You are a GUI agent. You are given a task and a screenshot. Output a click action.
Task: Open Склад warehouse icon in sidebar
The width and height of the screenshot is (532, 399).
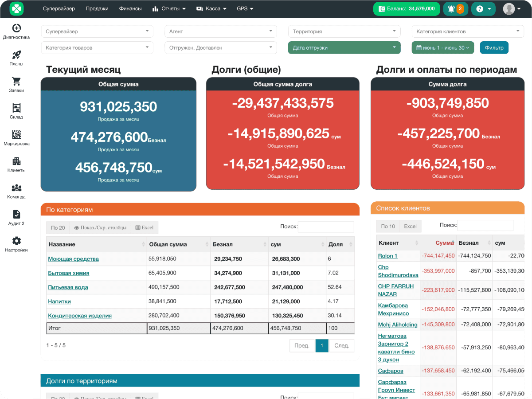tap(16, 112)
